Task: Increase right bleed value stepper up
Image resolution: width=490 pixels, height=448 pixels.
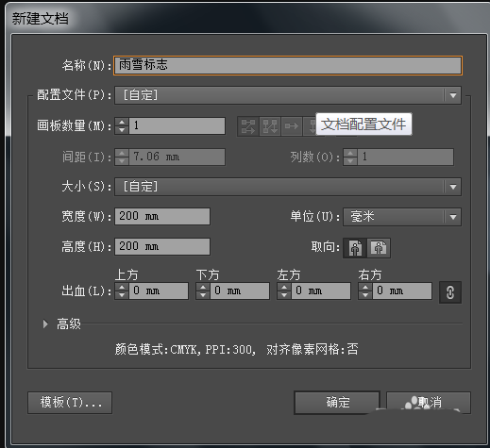Action: [x=365, y=287]
